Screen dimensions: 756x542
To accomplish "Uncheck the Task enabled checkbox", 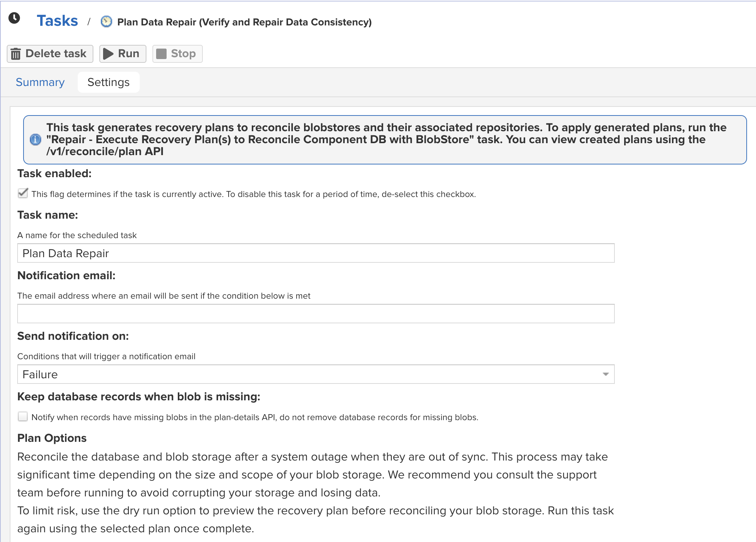I will 23,193.
